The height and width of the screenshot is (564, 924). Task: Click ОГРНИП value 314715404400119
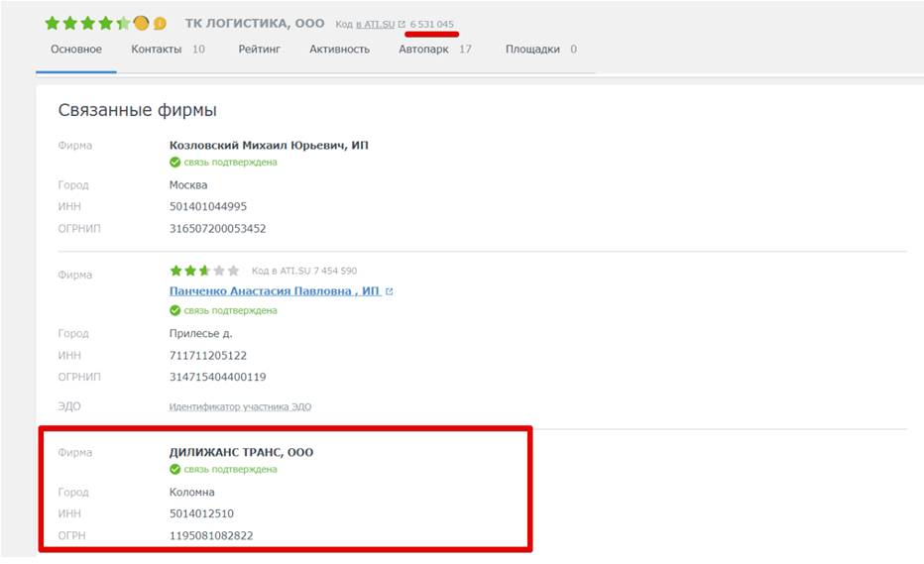[217, 378]
